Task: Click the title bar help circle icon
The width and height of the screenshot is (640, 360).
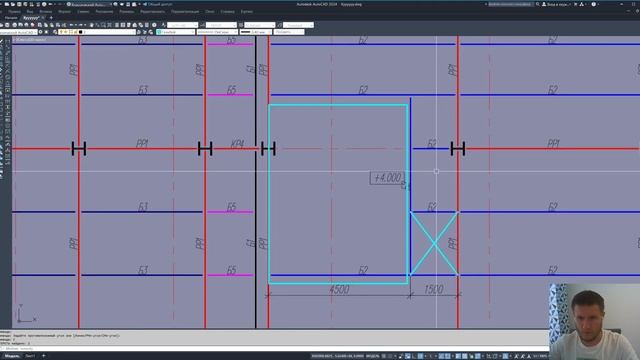Action: tap(593, 4)
